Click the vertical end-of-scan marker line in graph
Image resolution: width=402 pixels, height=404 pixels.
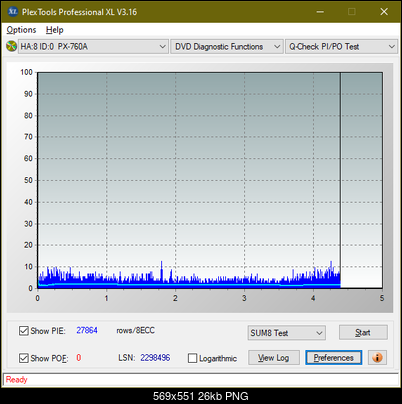340,180
